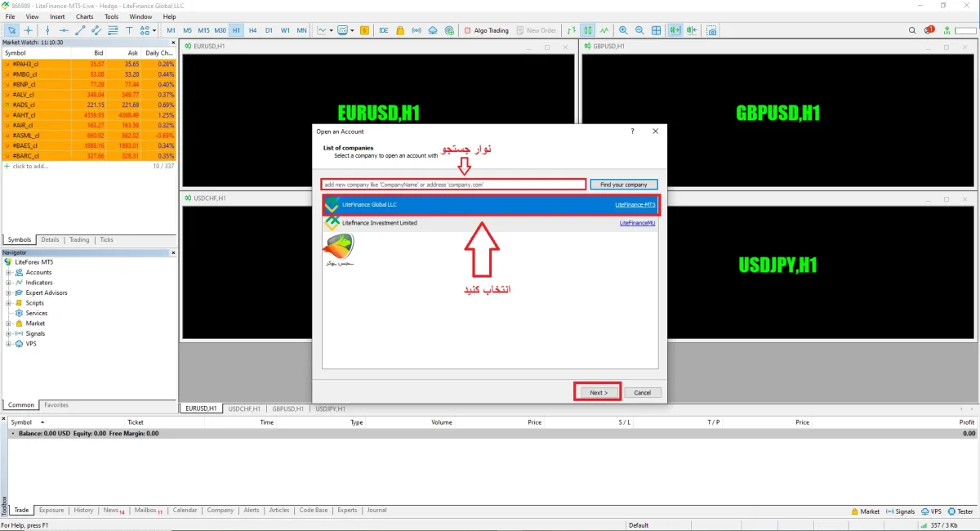980x531 pixels.
Task: Select the cursor arrow tool
Action: pyautogui.click(x=11, y=30)
